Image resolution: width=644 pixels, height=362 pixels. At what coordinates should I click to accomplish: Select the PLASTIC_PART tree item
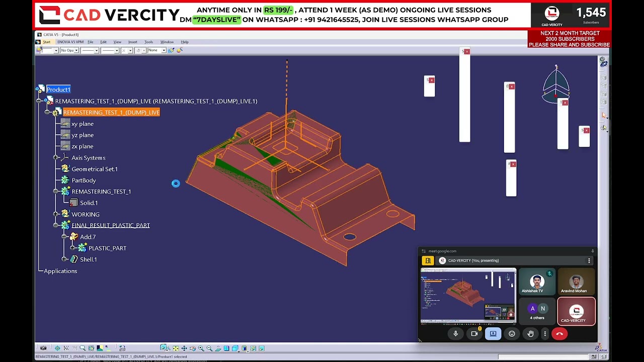(x=107, y=248)
